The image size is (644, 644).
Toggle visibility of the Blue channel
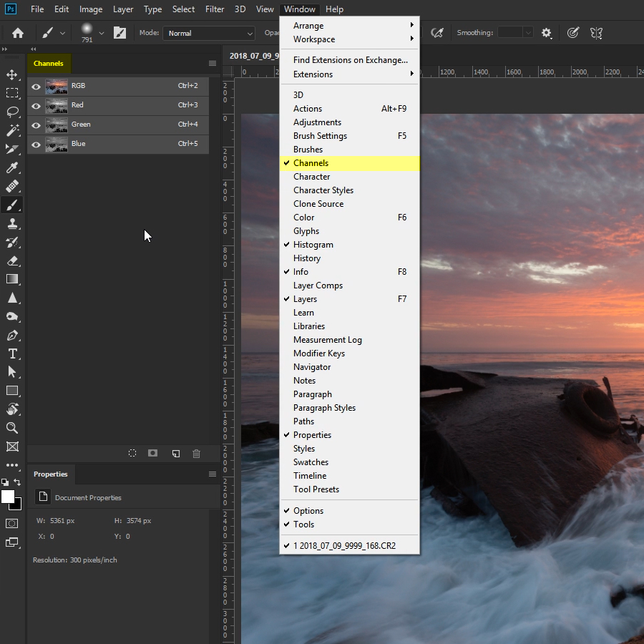(36, 144)
